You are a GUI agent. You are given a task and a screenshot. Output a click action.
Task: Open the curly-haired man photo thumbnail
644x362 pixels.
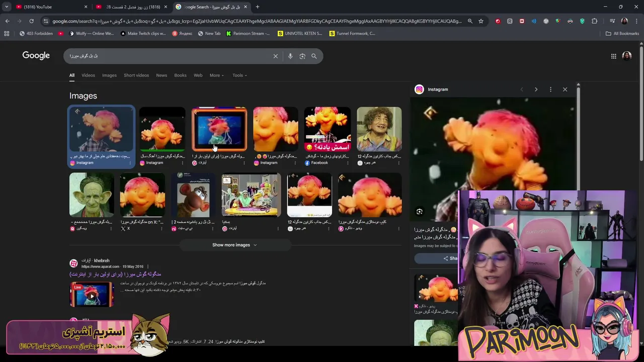click(x=379, y=129)
